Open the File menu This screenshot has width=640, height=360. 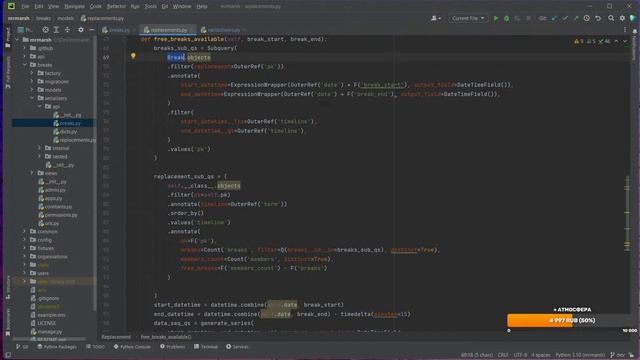tap(25, 7)
